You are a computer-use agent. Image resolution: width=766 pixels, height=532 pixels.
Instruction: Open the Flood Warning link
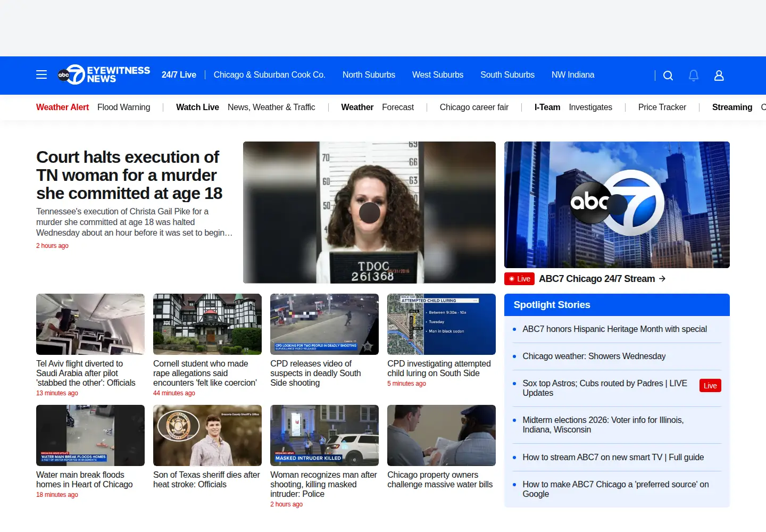tap(124, 107)
